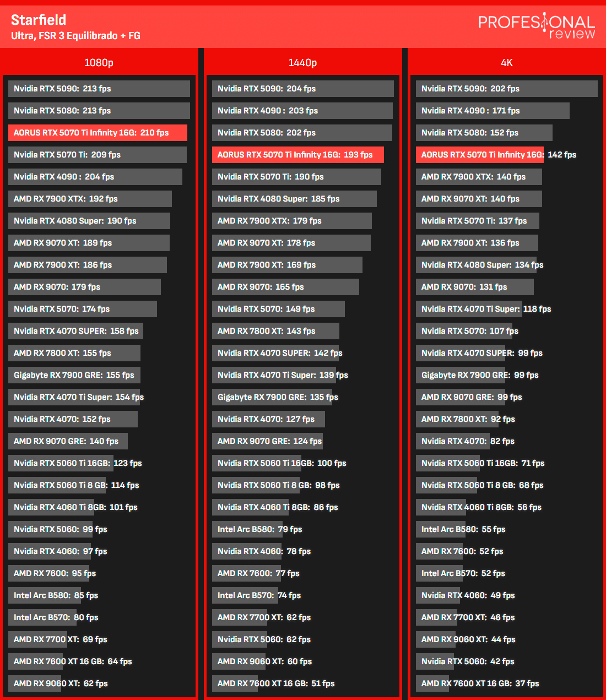Click 'Nvidia RTX 5080: 152 fps' bar

(484, 133)
